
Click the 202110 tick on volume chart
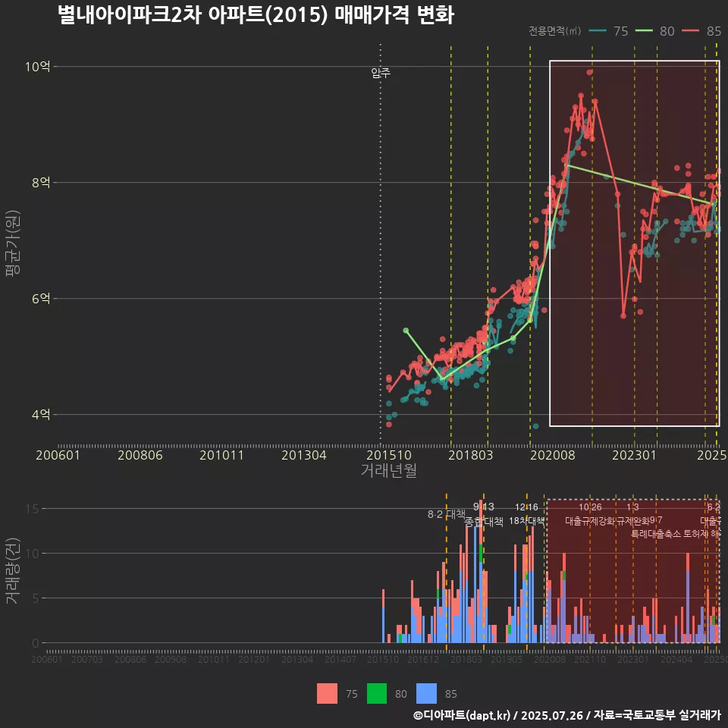coord(590,659)
